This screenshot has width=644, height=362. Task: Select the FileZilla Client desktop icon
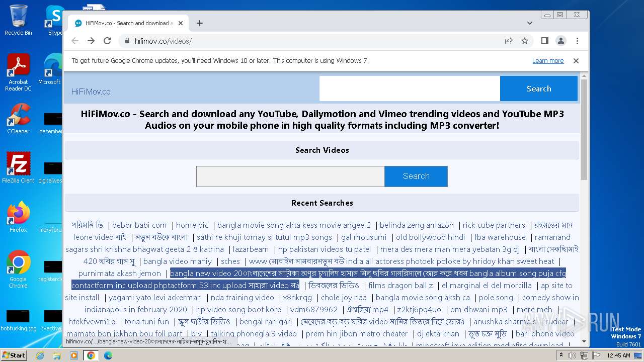click(x=18, y=168)
